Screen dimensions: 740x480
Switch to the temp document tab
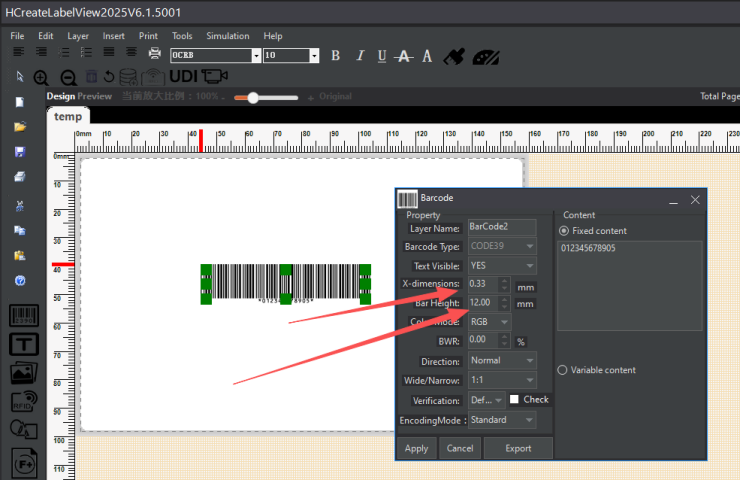coord(68,117)
